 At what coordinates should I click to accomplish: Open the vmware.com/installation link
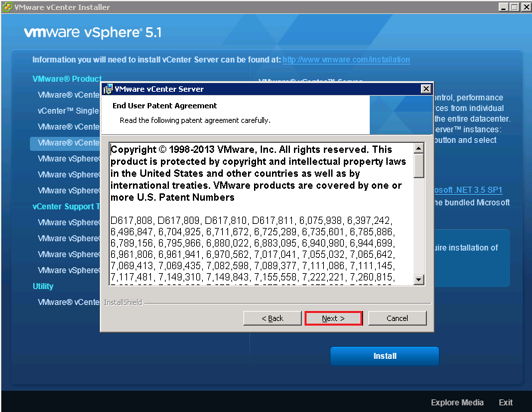click(346, 60)
